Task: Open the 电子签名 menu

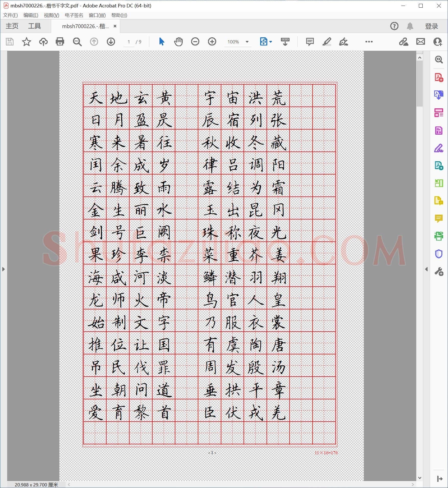Action: pyautogui.click(x=74, y=15)
